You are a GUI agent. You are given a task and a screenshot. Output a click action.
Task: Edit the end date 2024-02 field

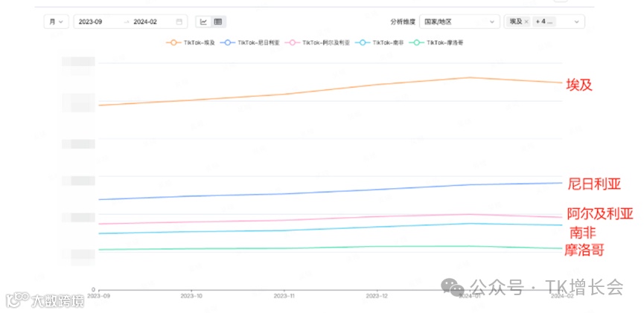click(x=145, y=22)
